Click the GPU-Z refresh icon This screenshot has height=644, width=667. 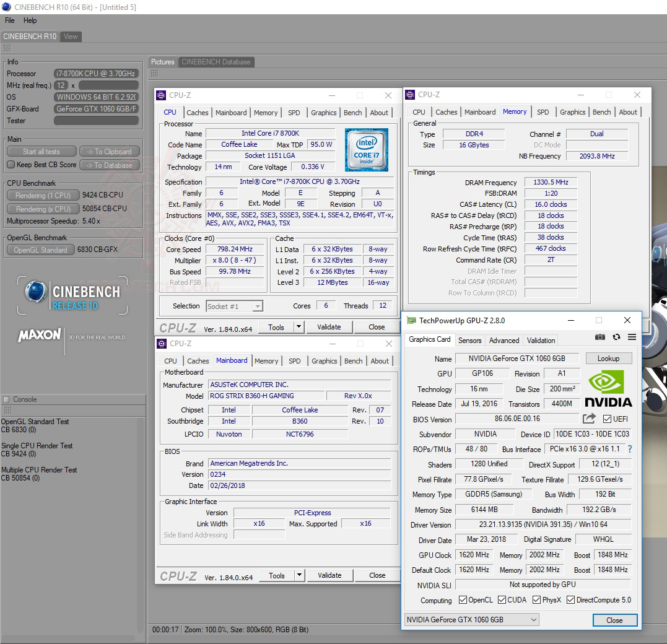616,337
